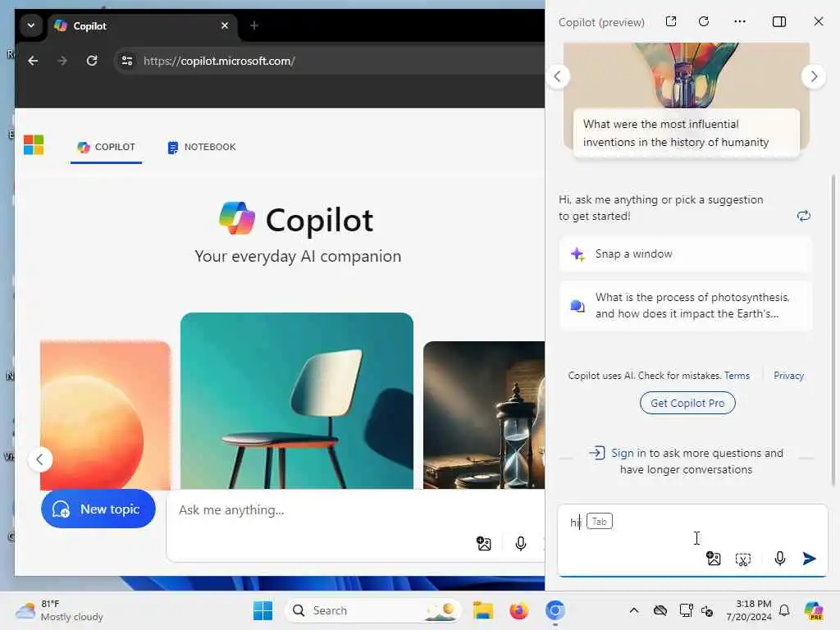Open the notifications bell in taskbar
The image size is (840, 630).
coord(784,610)
